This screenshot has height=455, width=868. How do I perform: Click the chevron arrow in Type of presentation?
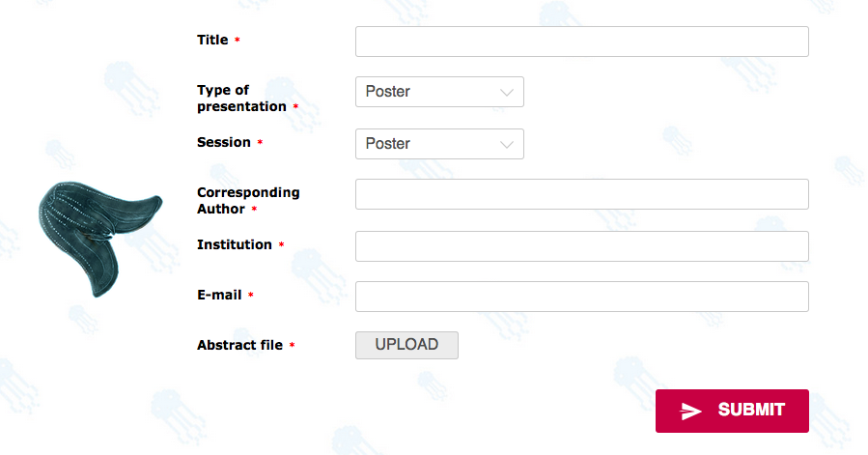pos(507,93)
